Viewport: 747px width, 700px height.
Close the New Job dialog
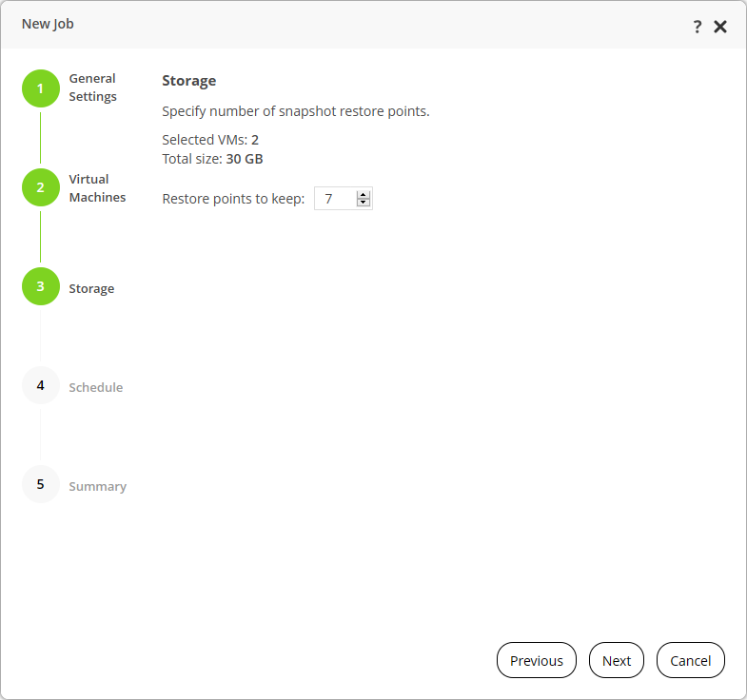tap(720, 27)
